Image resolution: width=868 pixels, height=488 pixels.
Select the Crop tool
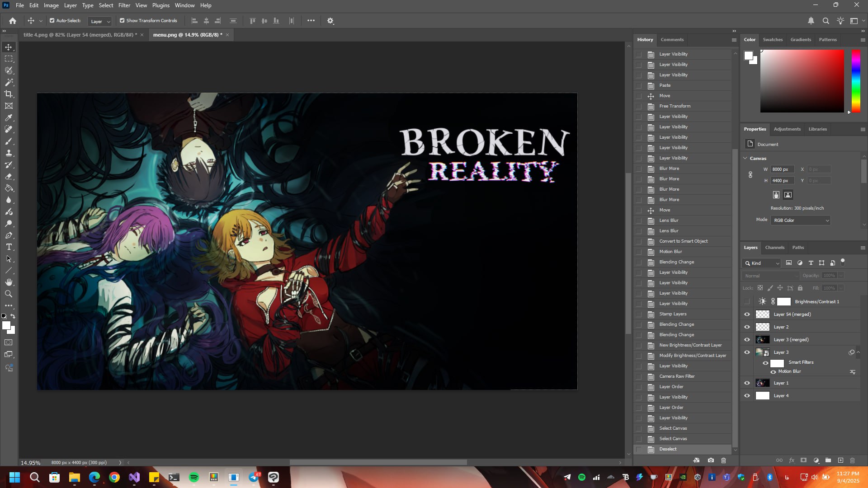pyautogui.click(x=9, y=94)
